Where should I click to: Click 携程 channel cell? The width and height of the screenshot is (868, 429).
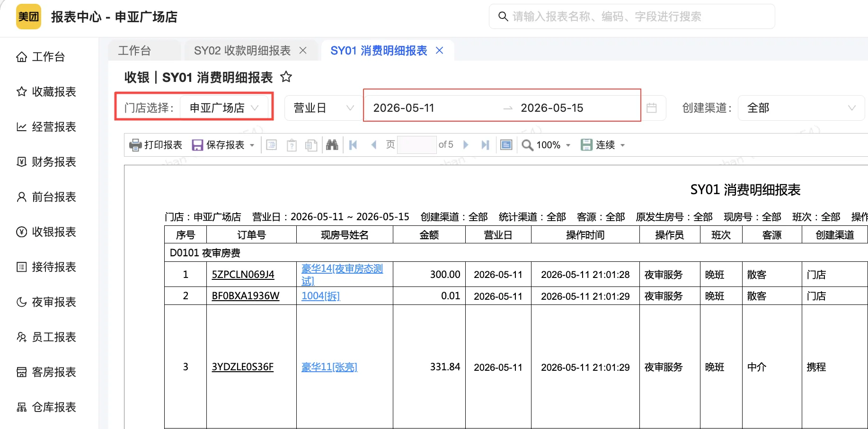pos(835,367)
